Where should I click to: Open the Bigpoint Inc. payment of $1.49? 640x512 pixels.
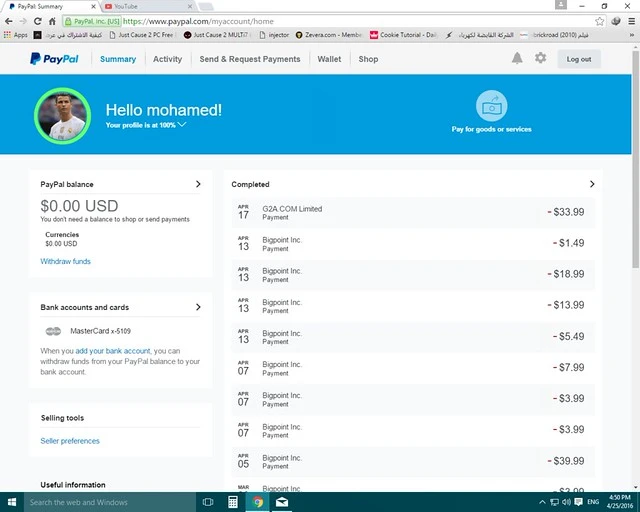pos(413,243)
